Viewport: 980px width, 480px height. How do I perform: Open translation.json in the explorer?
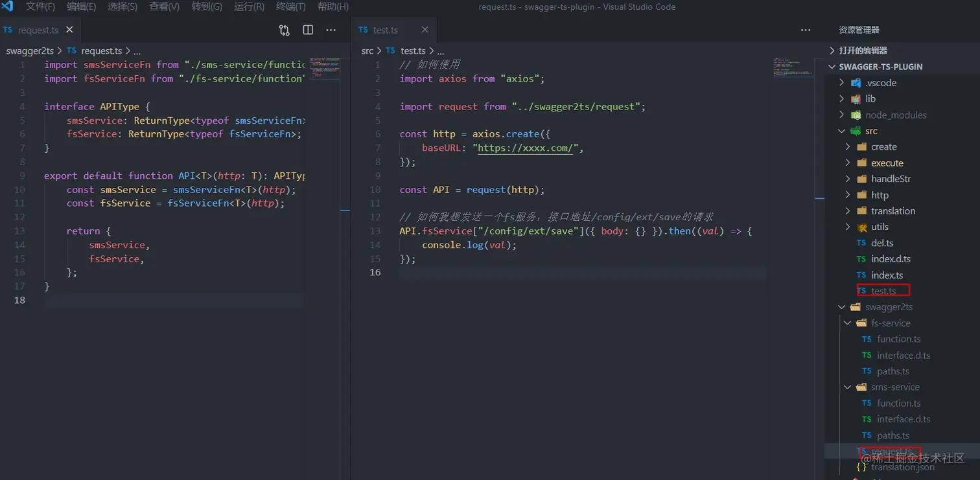[902, 467]
